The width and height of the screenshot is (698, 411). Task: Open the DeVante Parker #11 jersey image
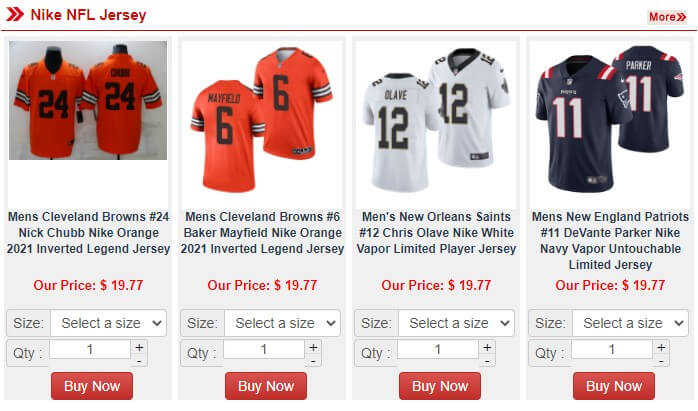tap(610, 120)
